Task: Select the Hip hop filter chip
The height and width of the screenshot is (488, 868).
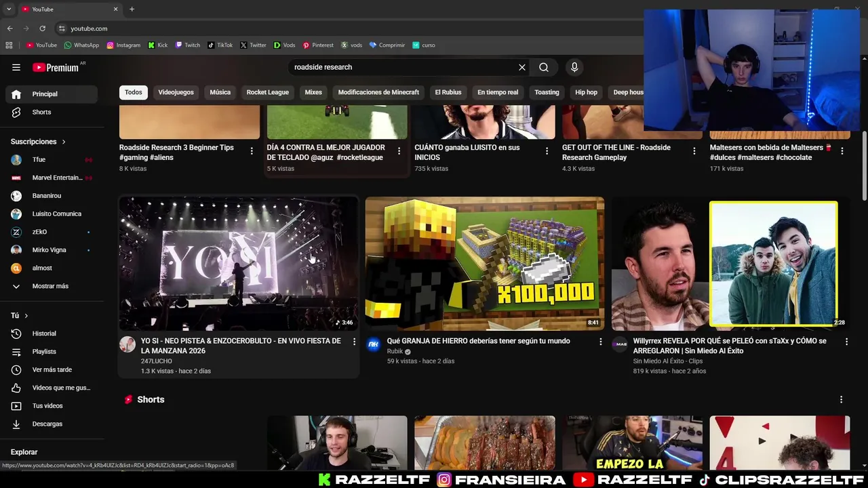Action: 587,92
